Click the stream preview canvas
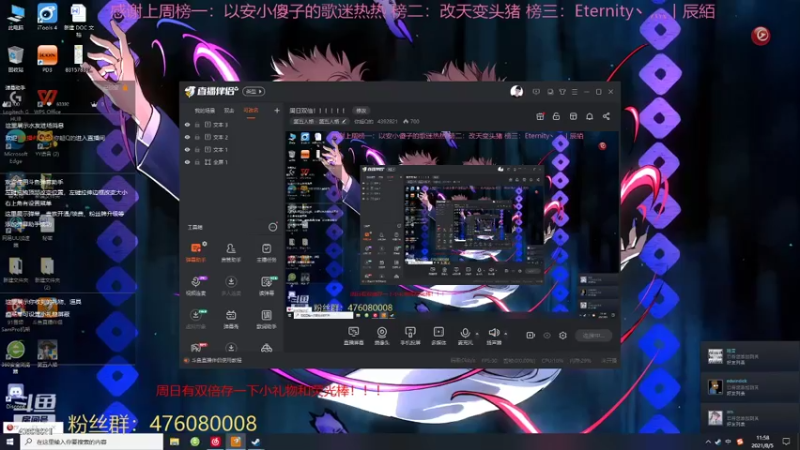The image size is (800, 450). pos(452,225)
